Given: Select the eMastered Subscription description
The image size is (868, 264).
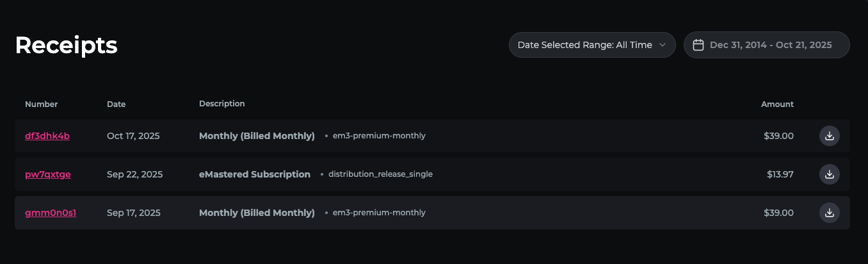Looking at the screenshot, I should tap(255, 174).
